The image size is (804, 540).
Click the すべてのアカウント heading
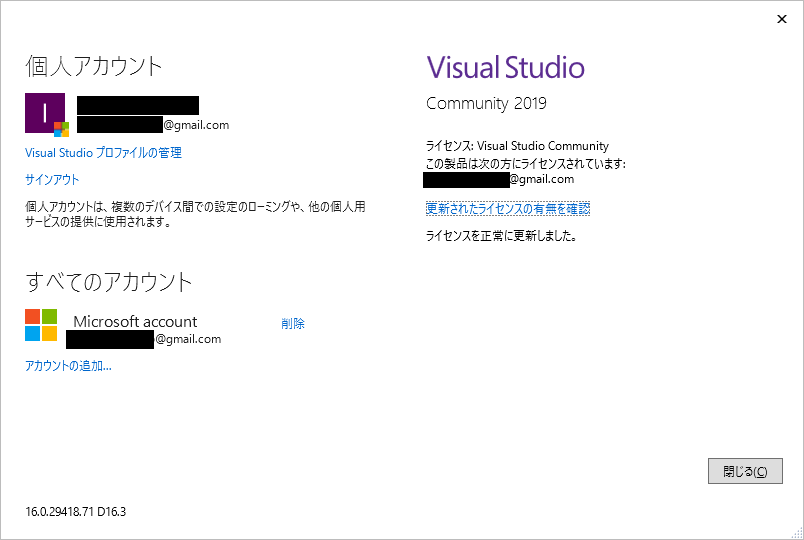click(x=109, y=282)
